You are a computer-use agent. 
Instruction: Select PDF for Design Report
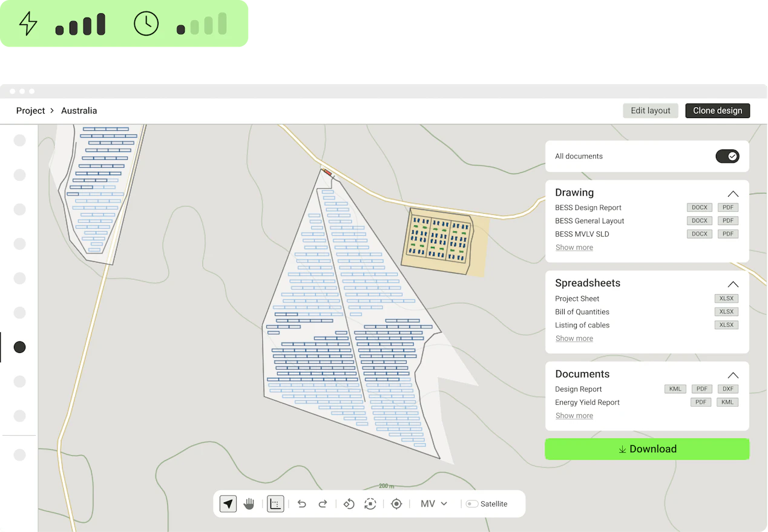coord(701,389)
